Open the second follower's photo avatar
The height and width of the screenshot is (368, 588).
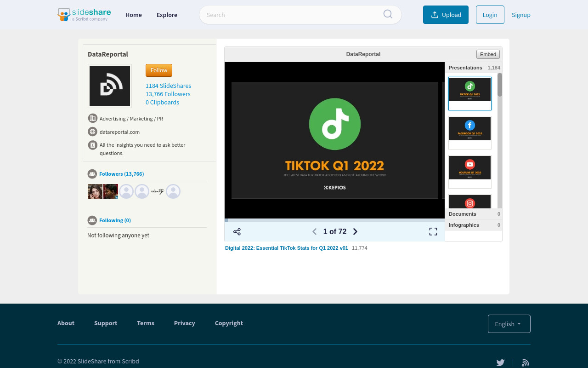pos(111,191)
